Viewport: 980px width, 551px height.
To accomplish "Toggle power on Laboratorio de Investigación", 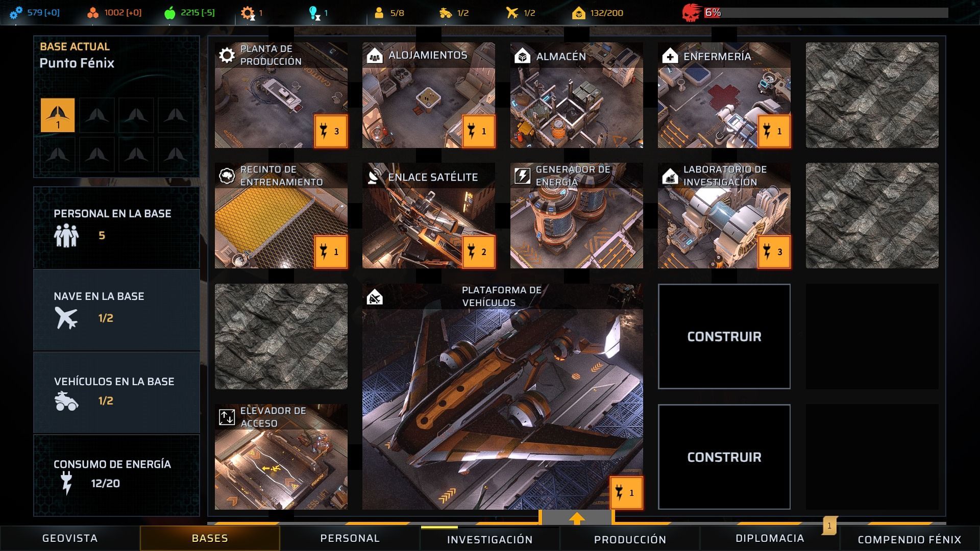I will [x=774, y=252].
